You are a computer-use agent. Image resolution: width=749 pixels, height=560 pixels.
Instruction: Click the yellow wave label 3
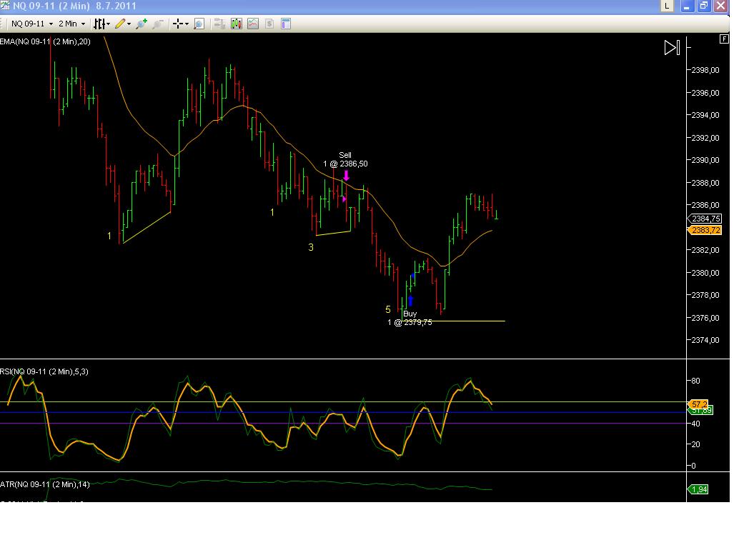point(311,247)
